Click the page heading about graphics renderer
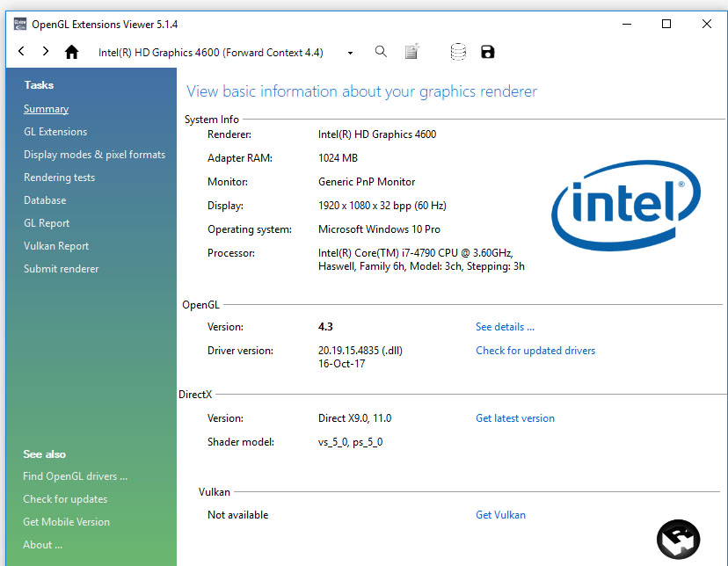The width and height of the screenshot is (728, 566). pyautogui.click(x=361, y=91)
